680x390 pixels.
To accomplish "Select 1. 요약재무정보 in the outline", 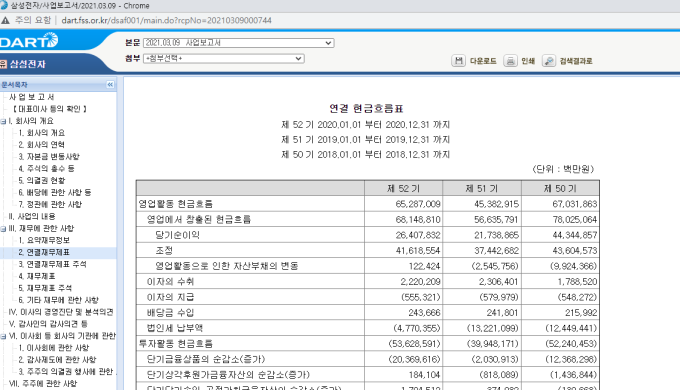I will tap(44, 240).
